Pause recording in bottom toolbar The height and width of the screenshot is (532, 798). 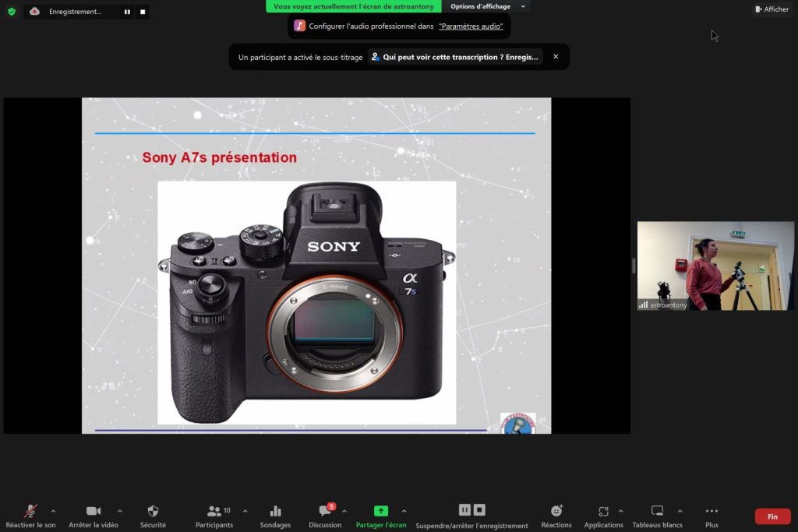(x=464, y=509)
